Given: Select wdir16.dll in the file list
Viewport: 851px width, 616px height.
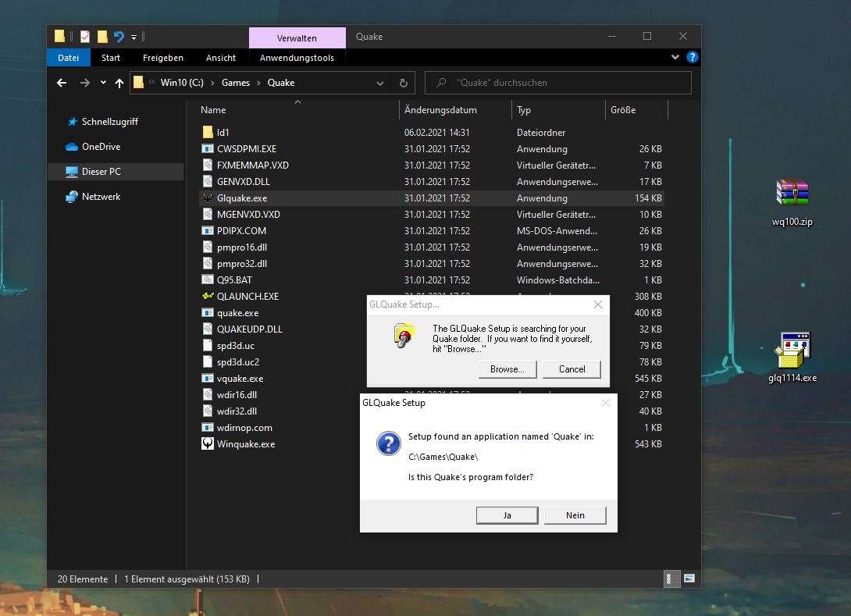Looking at the screenshot, I should click(237, 394).
